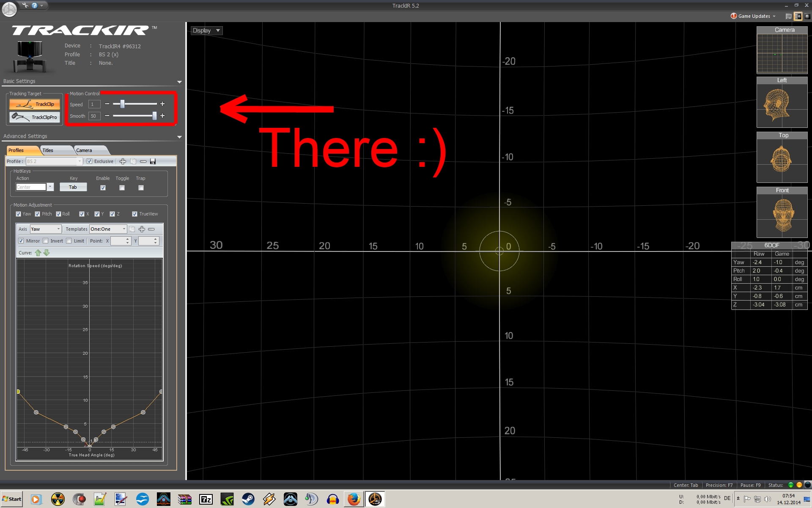Toggle the Exclusive checkbox

point(89,161)
